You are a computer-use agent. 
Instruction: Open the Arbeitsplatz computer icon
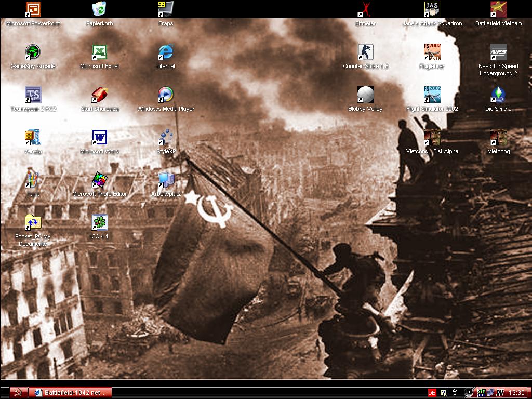coord(166,180)
